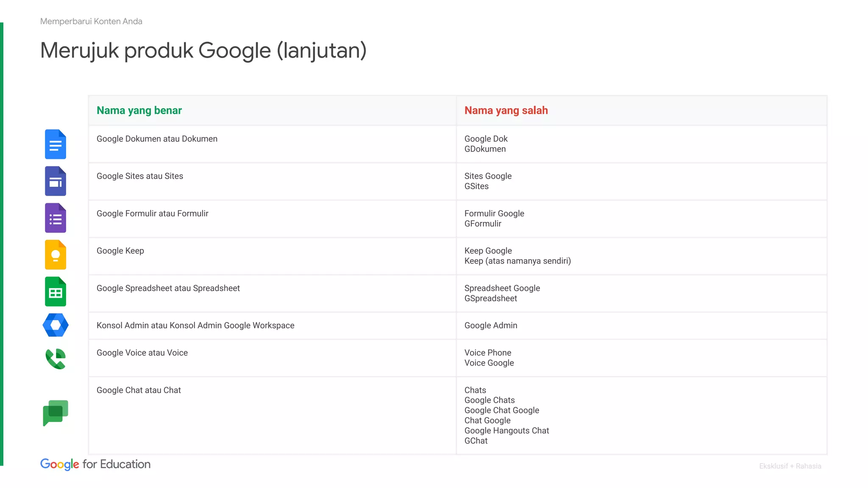Click the Google for Education logo
The image size is (868, 488).
pyautogui.click(x=95, y=464)
